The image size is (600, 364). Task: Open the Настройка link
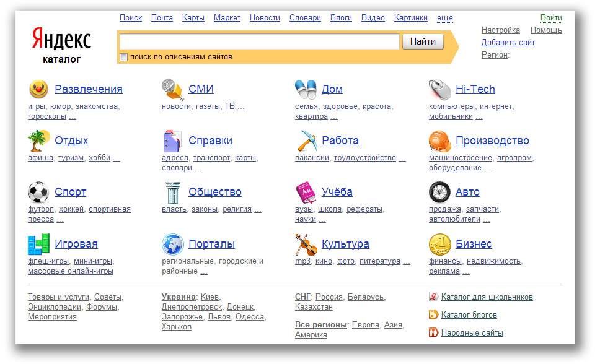(x=500, y=30)
